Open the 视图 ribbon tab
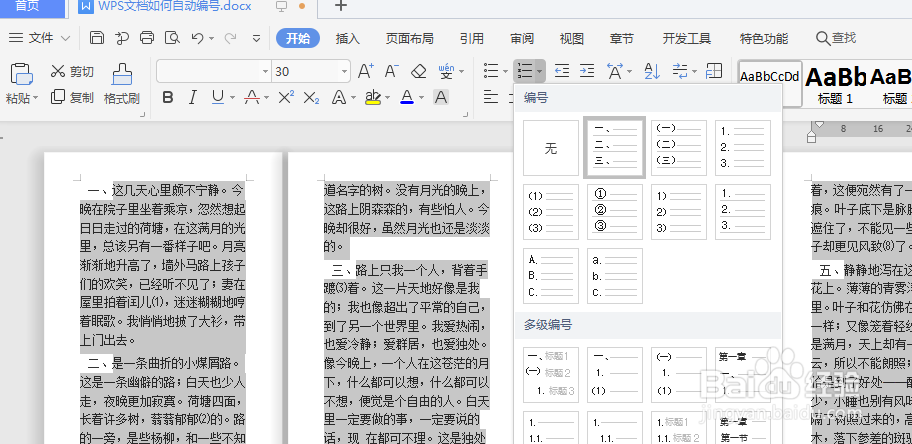 (572, 38)
